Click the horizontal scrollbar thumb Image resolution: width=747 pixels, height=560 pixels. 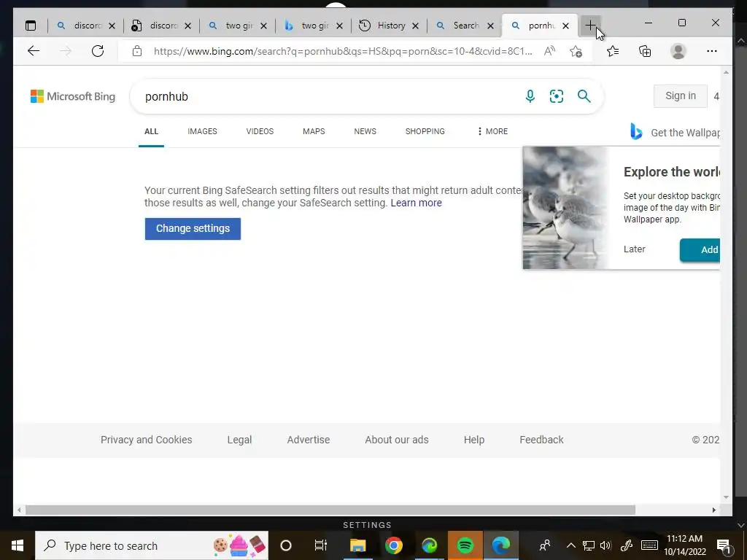pos(330,510)
